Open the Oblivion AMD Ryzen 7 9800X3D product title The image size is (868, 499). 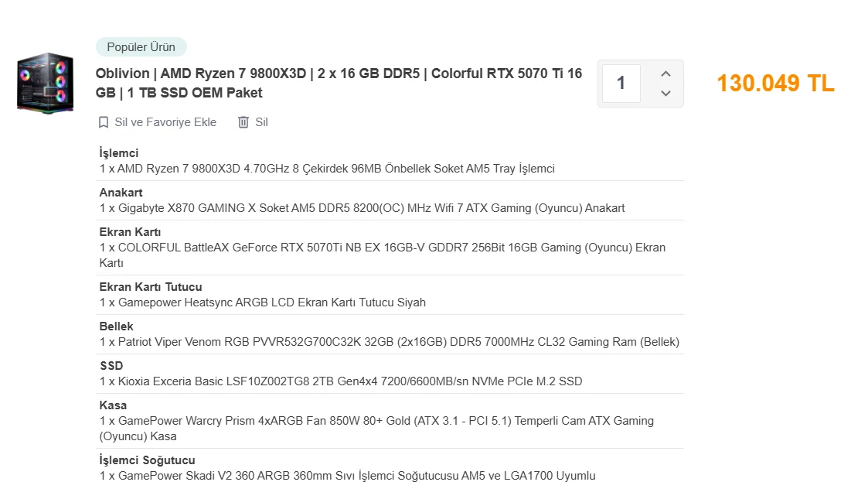(339, 83)
